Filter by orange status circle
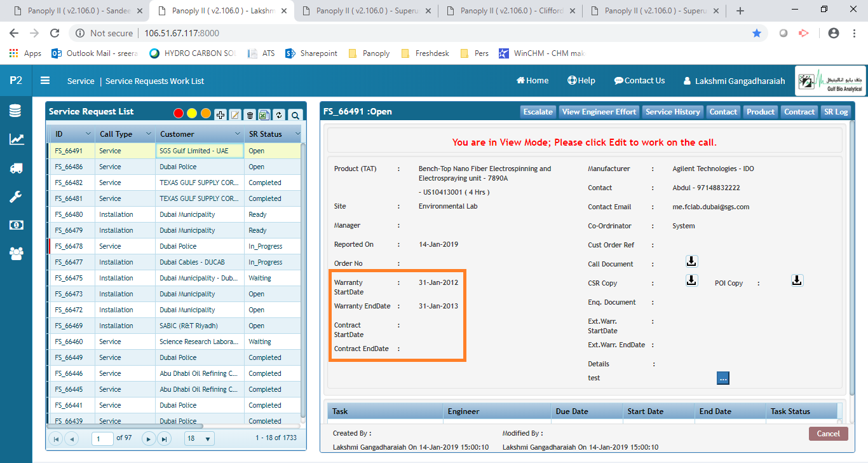The height and width of the screenshot is (463, 868). click(205, 113)
